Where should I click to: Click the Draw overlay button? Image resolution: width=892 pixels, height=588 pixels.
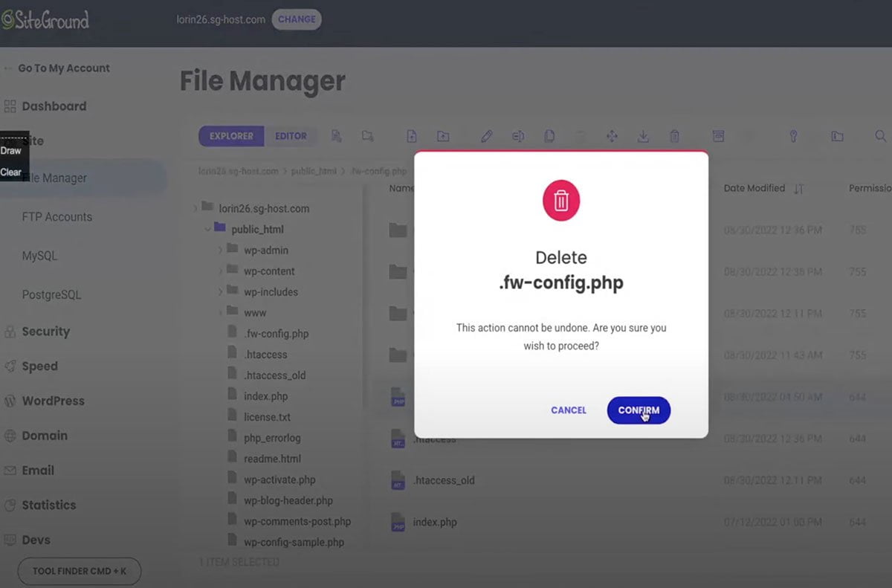point(11,151)
